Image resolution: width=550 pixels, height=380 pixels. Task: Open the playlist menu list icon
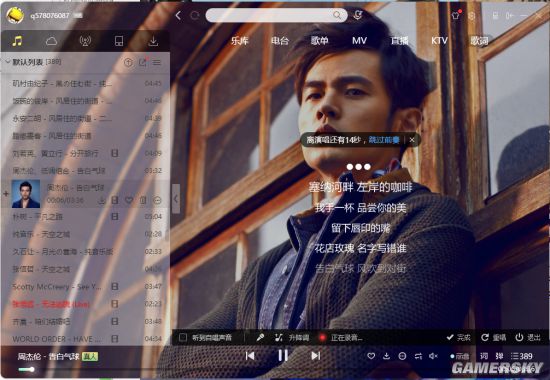(157, 62)
